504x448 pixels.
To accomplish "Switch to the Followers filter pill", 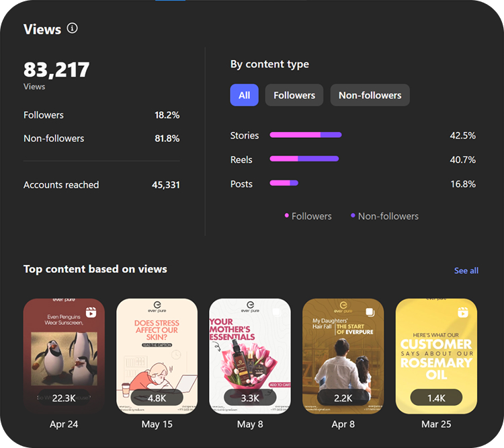I will [294, 96].
